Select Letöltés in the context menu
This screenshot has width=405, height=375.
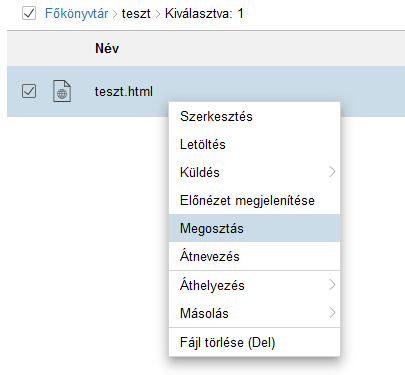point(254,144)
